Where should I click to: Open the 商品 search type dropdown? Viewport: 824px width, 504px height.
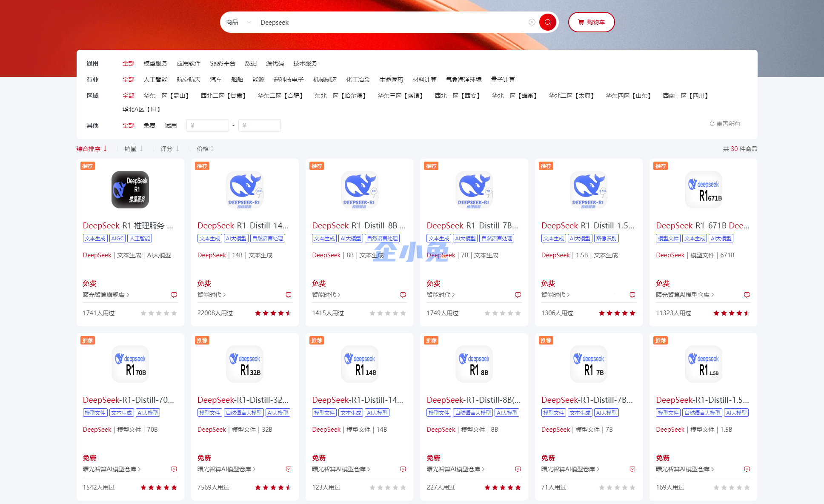[238, 22]
